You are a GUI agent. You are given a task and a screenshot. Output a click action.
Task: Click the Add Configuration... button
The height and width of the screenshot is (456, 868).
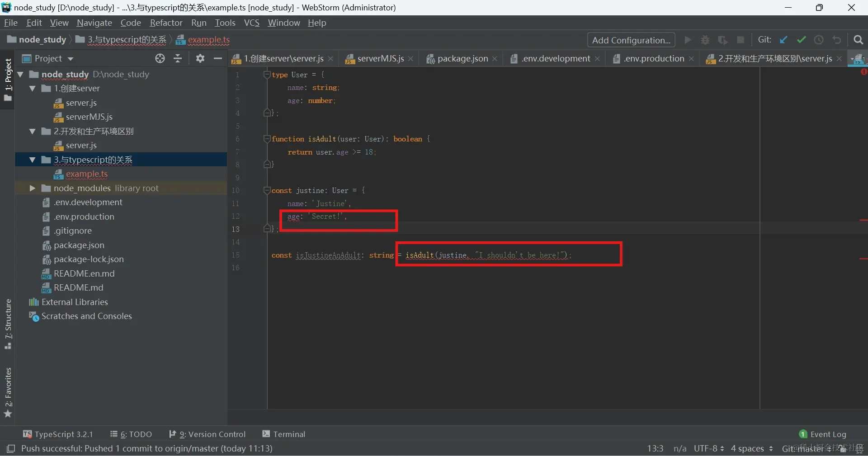tap(631, 40)
